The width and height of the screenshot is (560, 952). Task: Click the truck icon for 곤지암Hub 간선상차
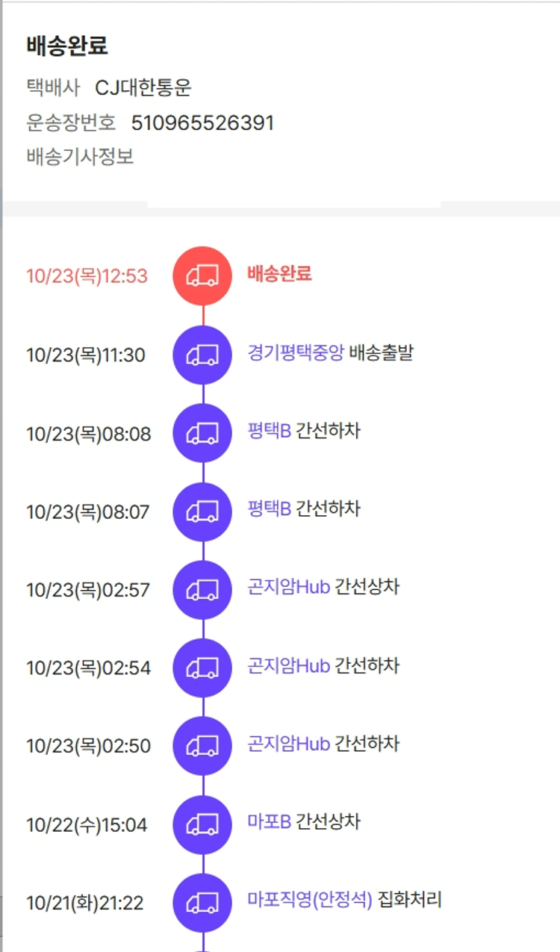(202, 590)
